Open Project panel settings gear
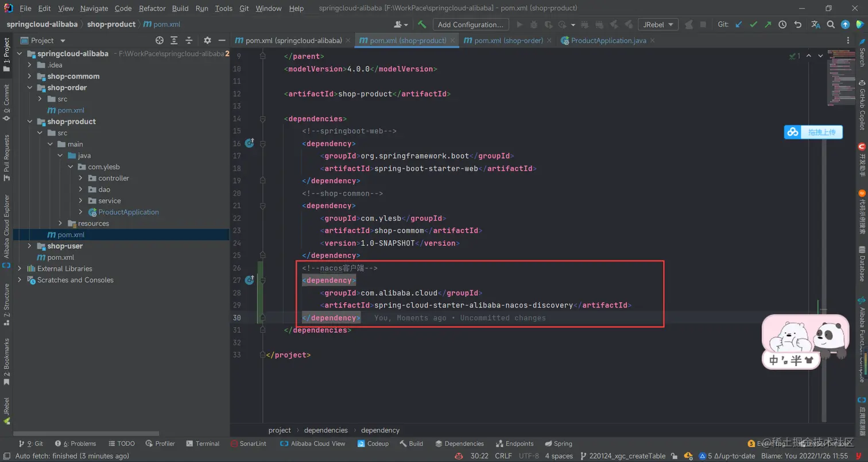The image size is (868, 462). (207, 40)
